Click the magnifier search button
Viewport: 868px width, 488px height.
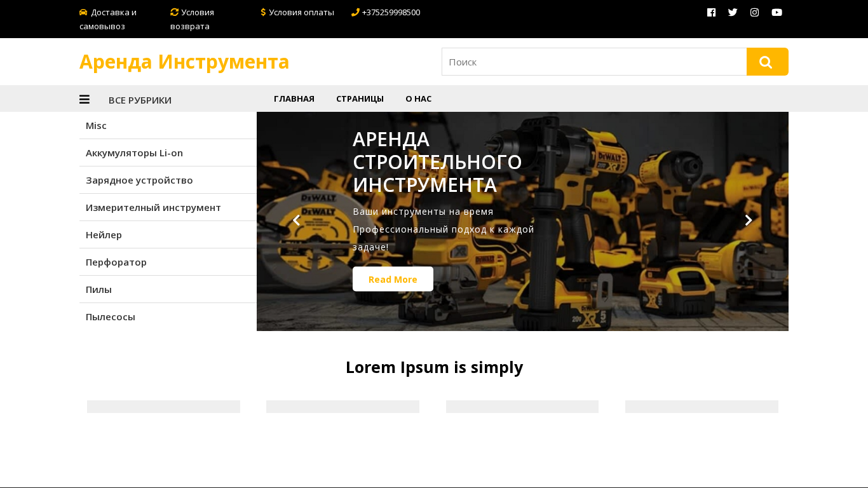768,62
